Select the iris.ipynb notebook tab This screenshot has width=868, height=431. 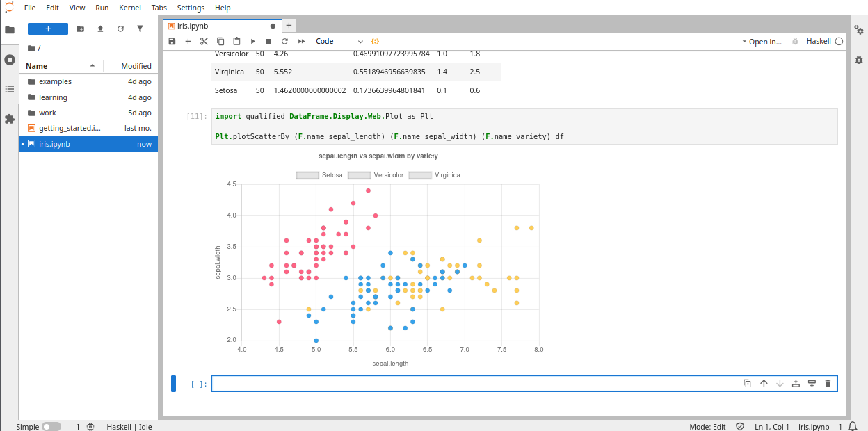coord(221,26)
